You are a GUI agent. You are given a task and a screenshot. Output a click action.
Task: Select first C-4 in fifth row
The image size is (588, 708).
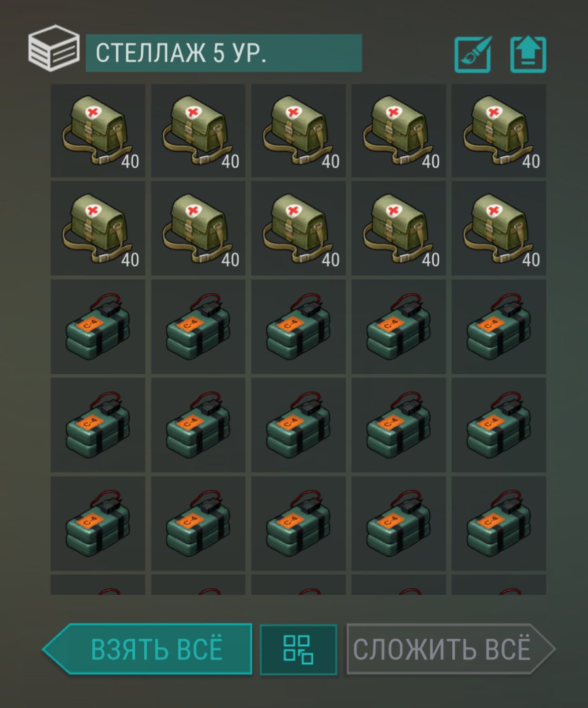point(98,523)
